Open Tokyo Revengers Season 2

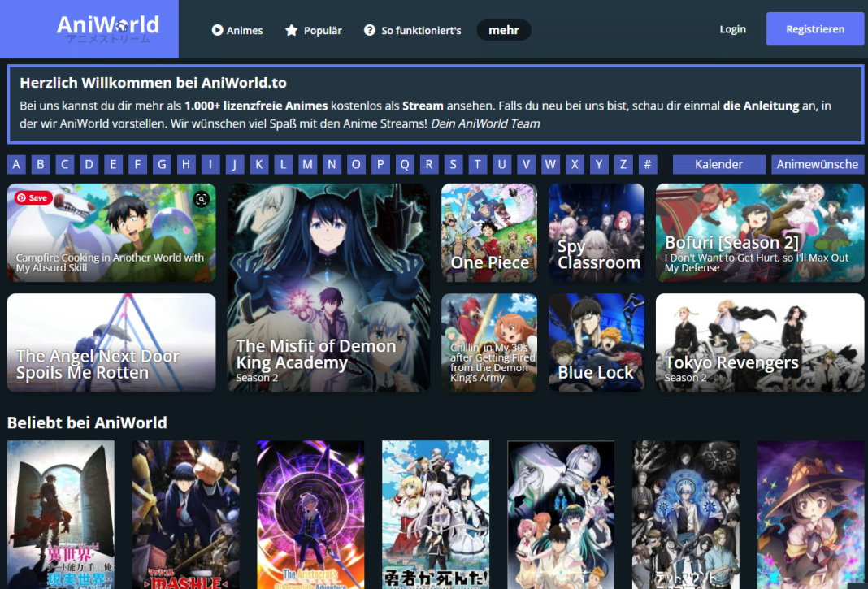click(x=759, y=342)
